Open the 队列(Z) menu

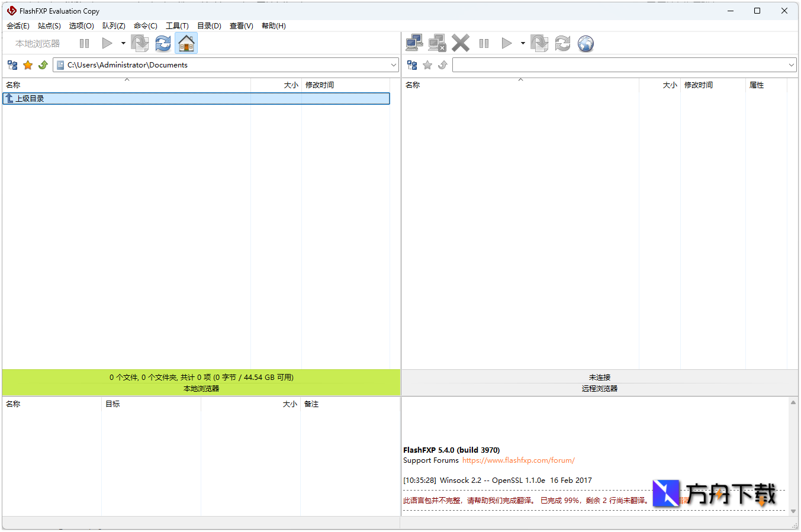[114, 26]
